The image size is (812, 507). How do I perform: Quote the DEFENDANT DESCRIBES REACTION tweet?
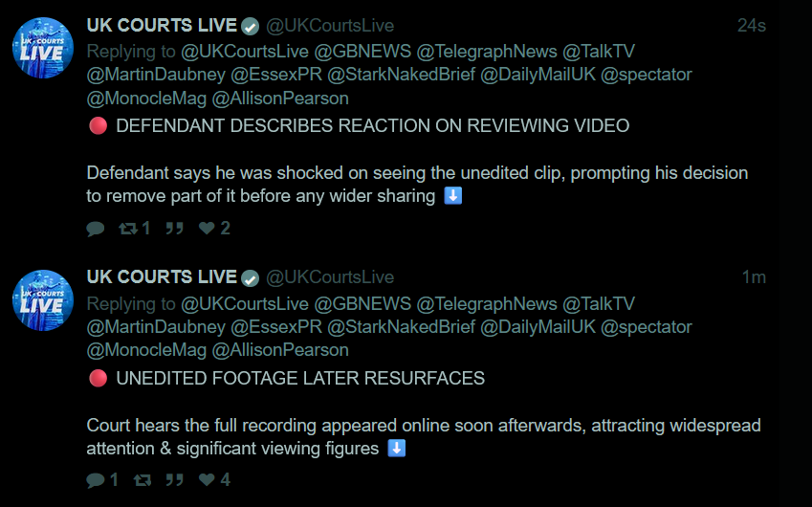pyautogui.click(x=174, y=229)
